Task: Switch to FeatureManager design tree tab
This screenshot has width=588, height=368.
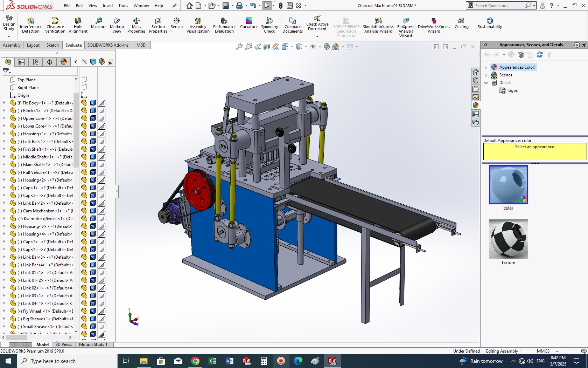Action: pos(8,62)
